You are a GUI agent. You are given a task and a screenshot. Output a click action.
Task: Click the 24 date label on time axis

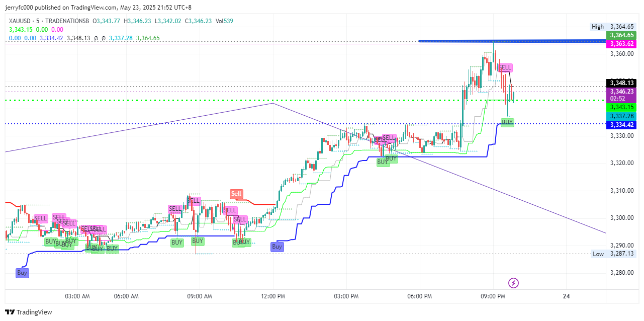[567, 297]
